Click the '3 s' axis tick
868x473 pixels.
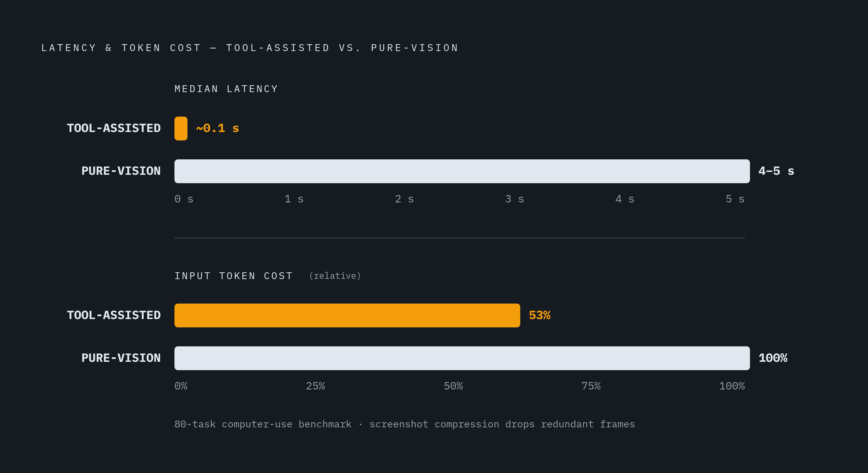tap(515, 199)
